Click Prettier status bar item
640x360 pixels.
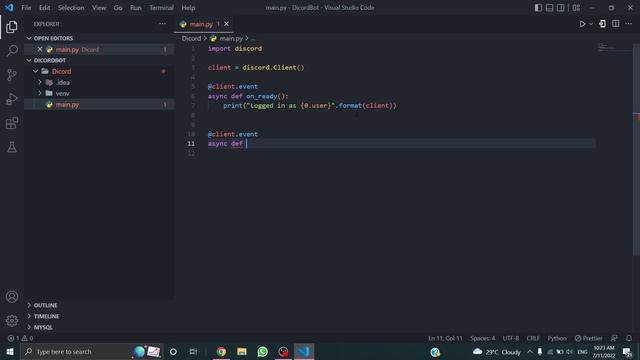point(588,338)
